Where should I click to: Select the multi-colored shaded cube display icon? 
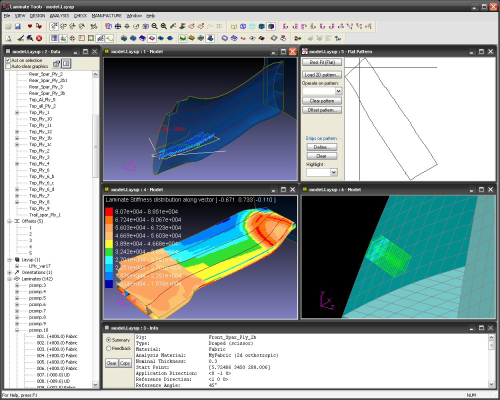click(x=271, y=26)
